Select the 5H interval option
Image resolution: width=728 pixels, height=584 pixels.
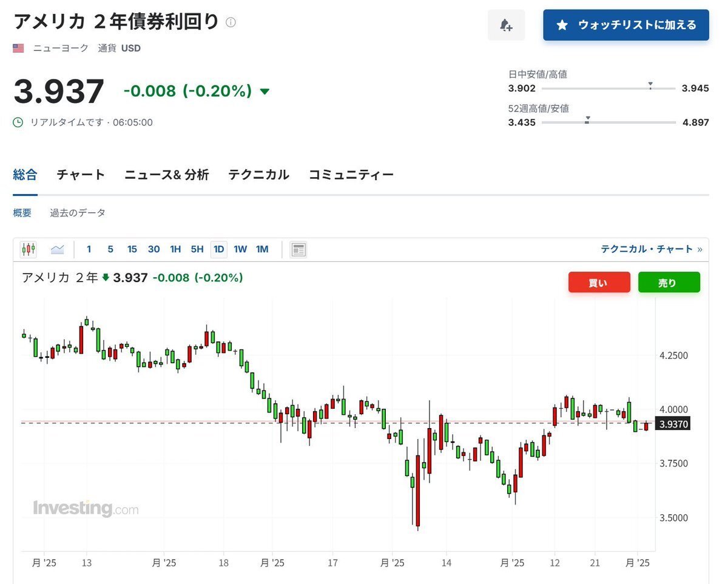197,249
